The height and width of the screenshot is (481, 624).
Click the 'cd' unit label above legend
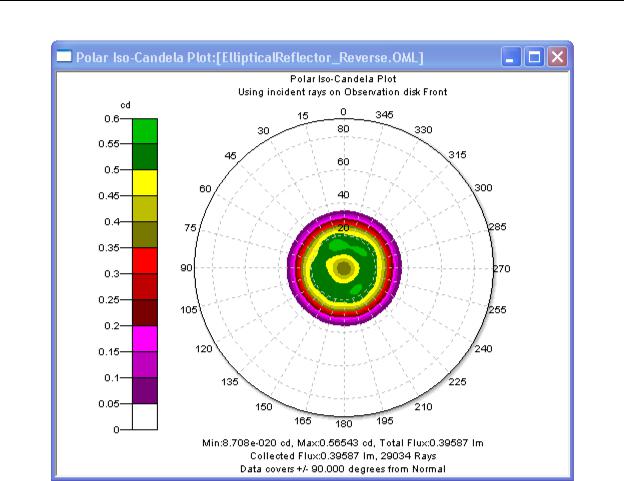[125, 105]
